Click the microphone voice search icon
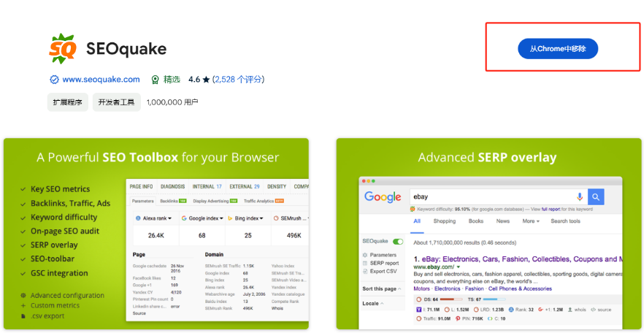The image size is (644, 333). click(580, 197)
